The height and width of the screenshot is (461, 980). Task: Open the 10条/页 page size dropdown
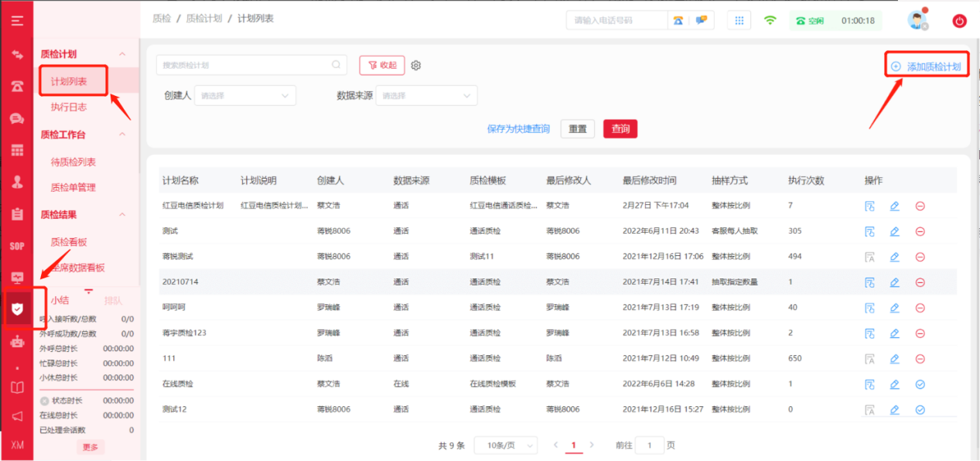506,446
